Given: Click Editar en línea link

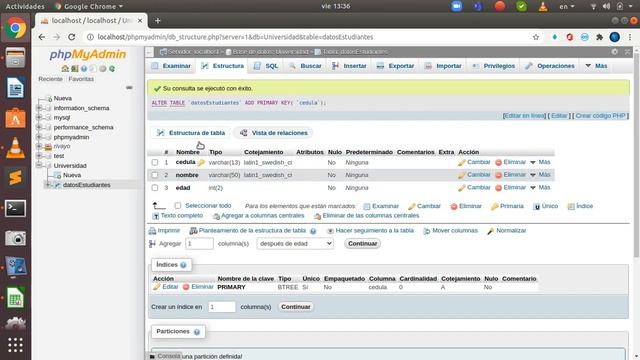Looking at the screenshot, I should [524, 116].
